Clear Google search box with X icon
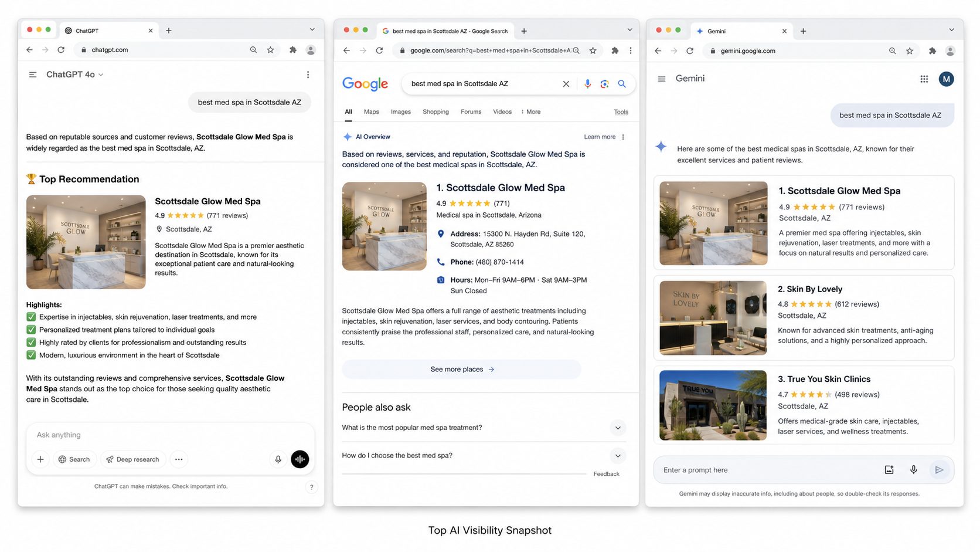This screenshot has height=552, width=980. point(566,84)
